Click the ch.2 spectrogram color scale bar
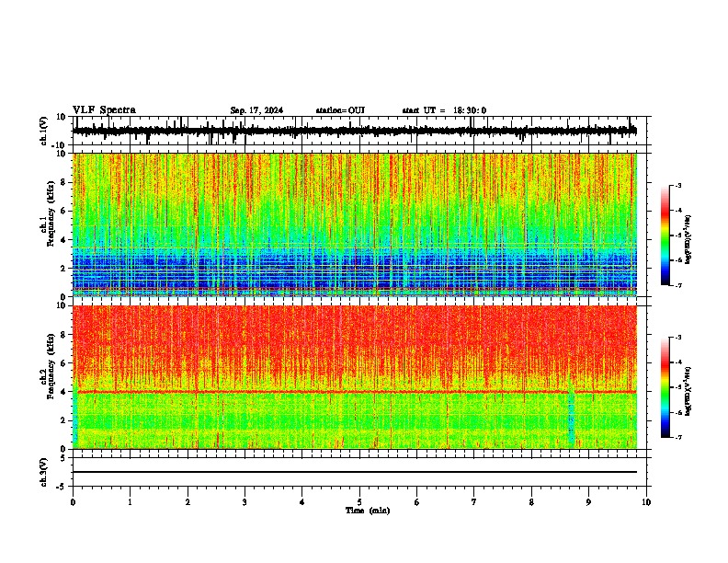Viewport: 728px width, 563px height. coord(665,387)
